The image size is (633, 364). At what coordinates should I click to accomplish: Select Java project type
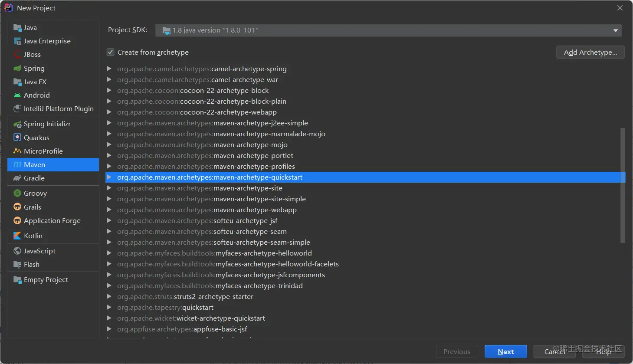53,28
